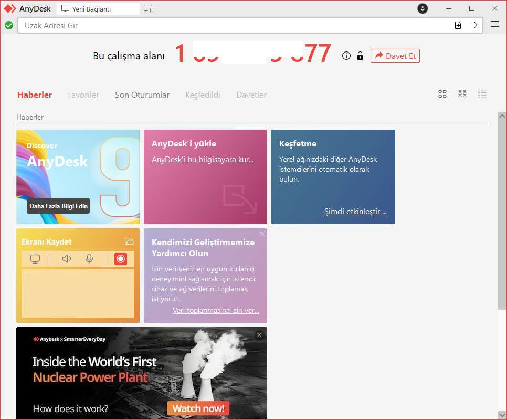Screen dimensions: 507x420
Task: Open the Son Oturumlar tab
Action: coord(142,94)
